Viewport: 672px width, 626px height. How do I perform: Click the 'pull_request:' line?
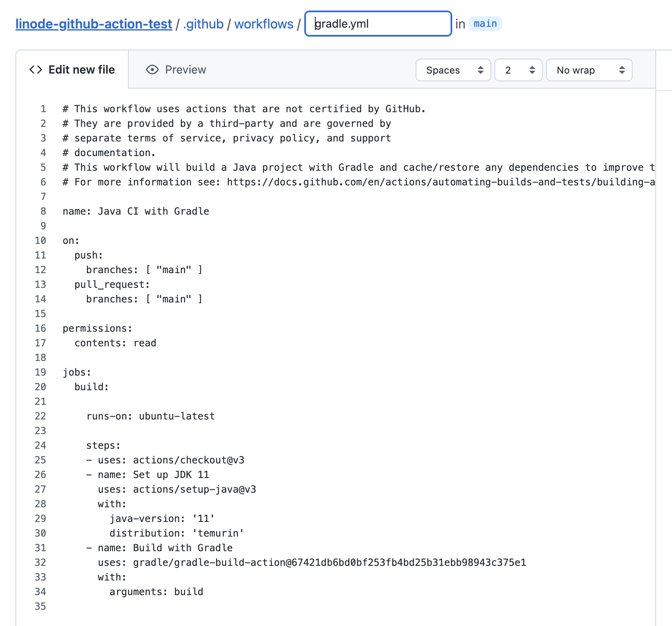pos(112,285)
